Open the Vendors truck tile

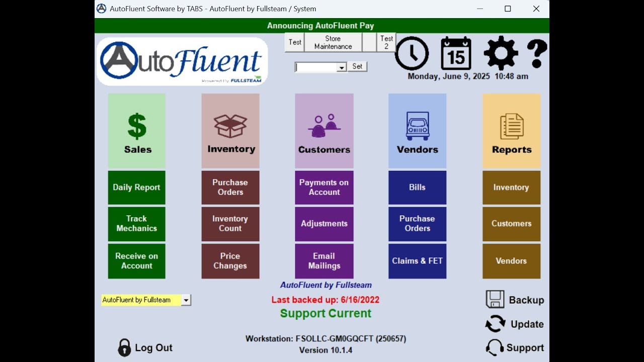pyautogui.click(x=417, y=131)
